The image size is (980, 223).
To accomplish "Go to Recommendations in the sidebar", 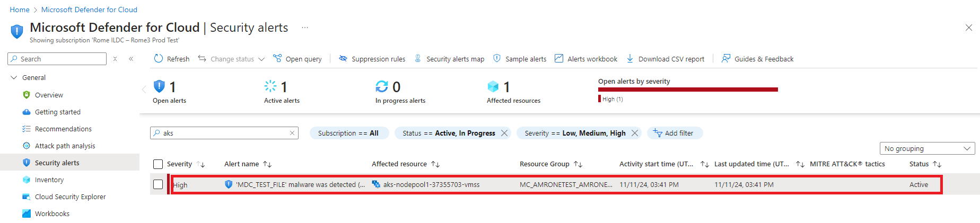I will tap(63, 129).
